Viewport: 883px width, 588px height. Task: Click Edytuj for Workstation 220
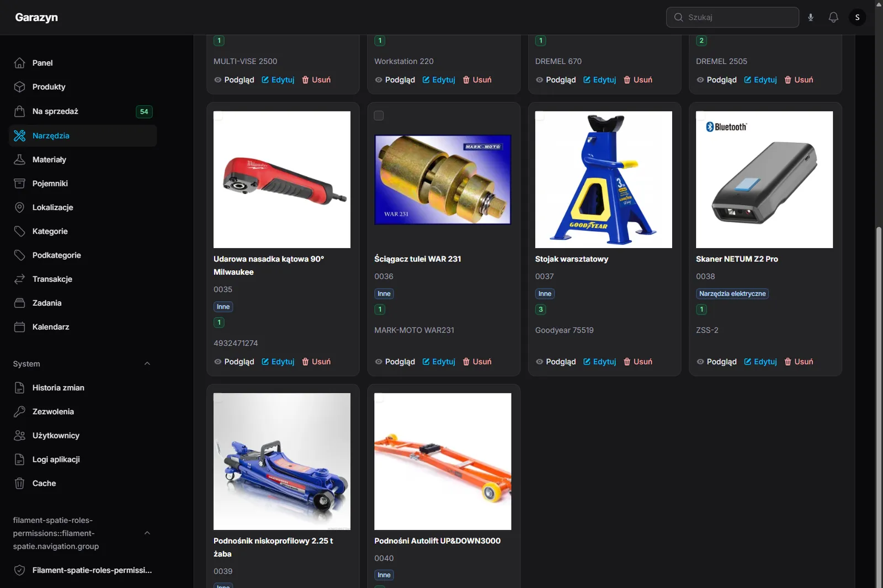[439, 79]
